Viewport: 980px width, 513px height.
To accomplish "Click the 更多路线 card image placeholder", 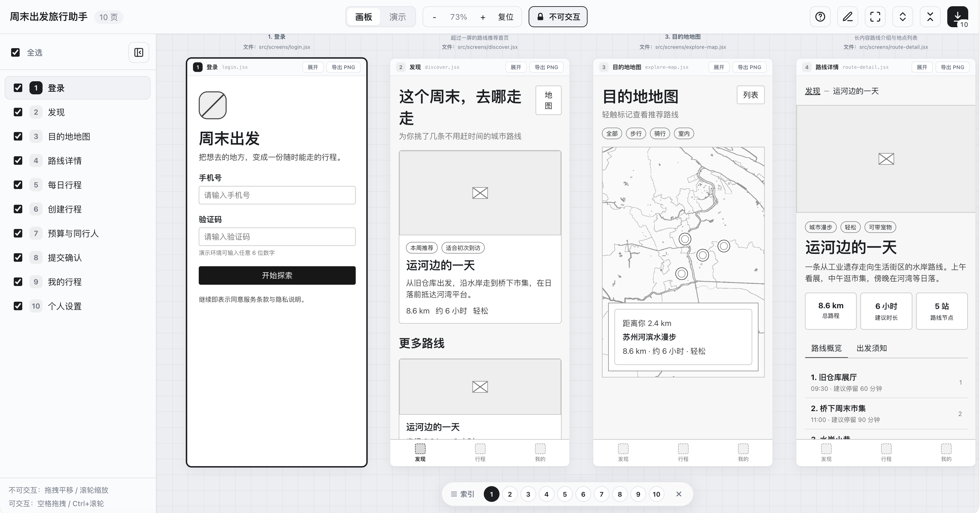I will pos(480,387).
